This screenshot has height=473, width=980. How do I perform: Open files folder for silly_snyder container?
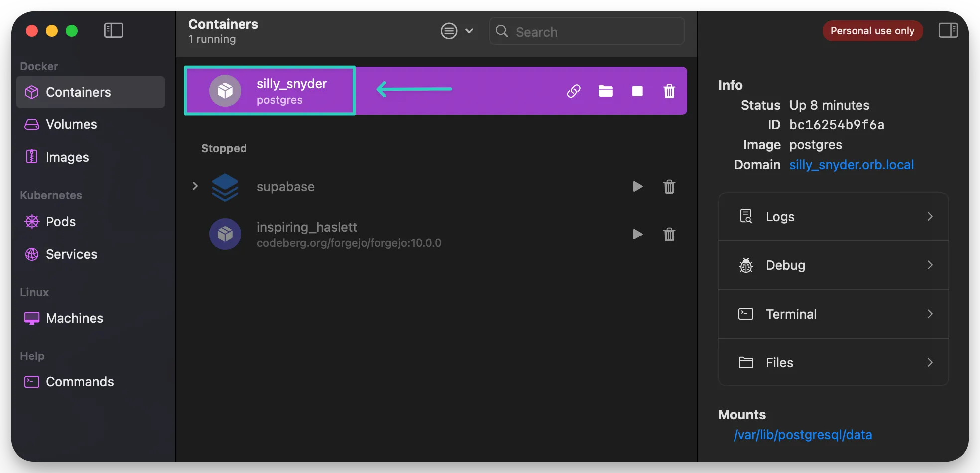pos(606,91)
